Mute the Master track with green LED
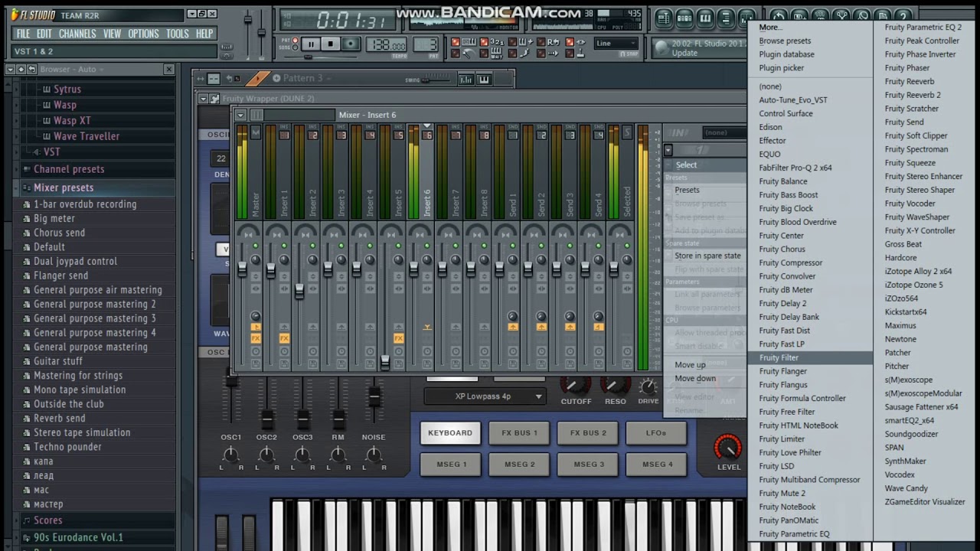The width and height of the screenshot is (980, 551). (x=256, y=246)
